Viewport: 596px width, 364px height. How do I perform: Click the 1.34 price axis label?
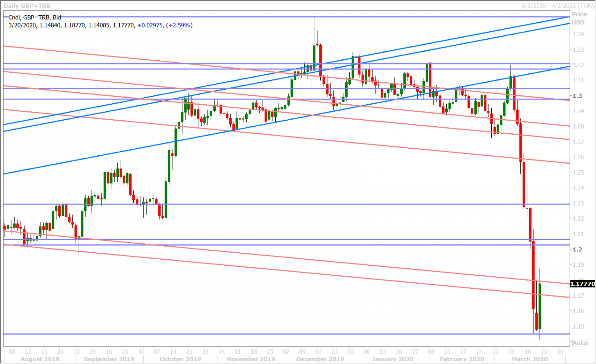578,34
